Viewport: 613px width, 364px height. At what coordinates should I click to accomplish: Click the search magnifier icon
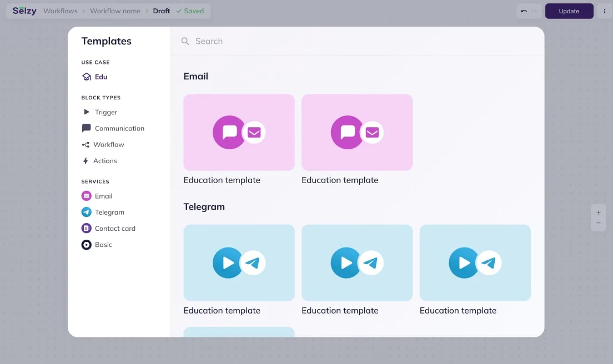[x=185, y=41]
